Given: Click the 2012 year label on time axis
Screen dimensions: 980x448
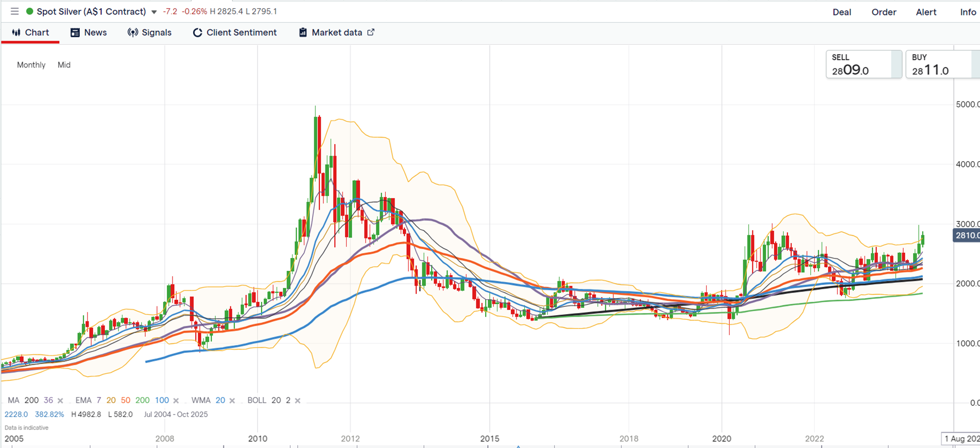Looking at the screenshot, I should (x=350, y=439).
